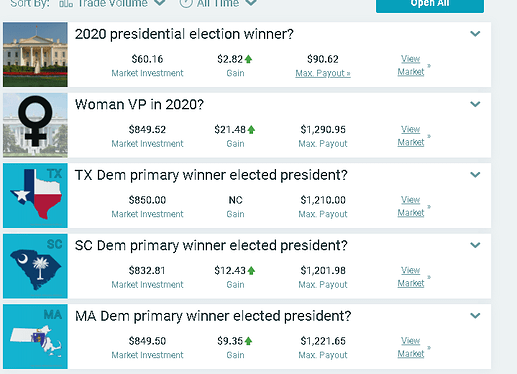Follow View Market link for Woman VP

[x=411, y=136]
